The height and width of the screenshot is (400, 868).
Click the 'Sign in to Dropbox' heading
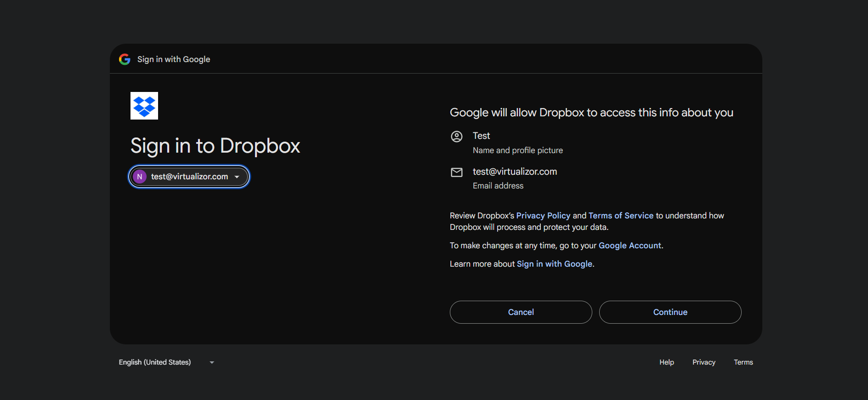(215, 146)
